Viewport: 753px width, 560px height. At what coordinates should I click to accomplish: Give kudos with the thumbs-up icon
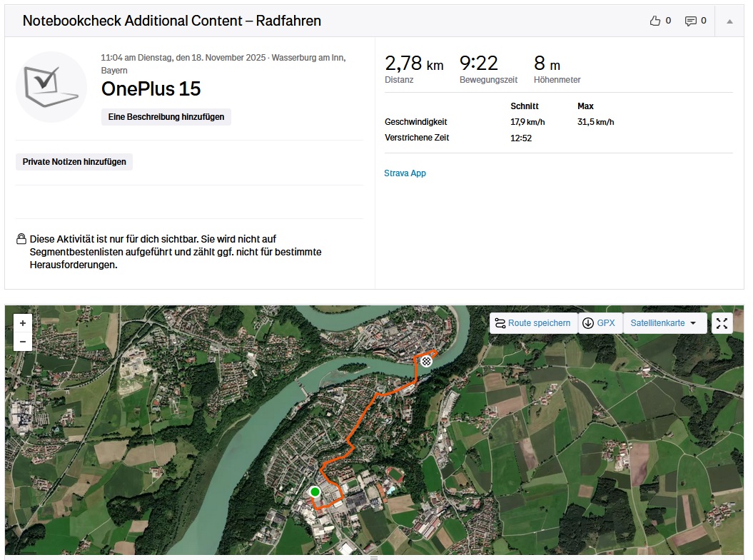[x=655, y=21]
